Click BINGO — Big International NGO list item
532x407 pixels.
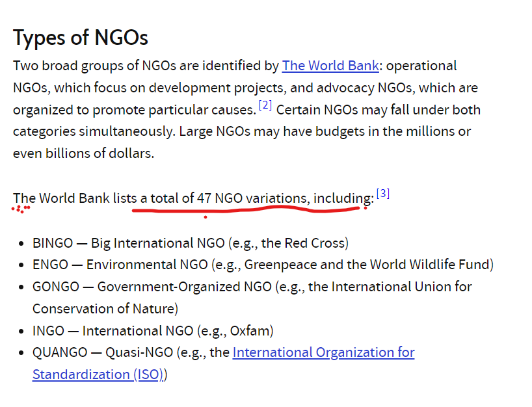[x=191, y=243]
